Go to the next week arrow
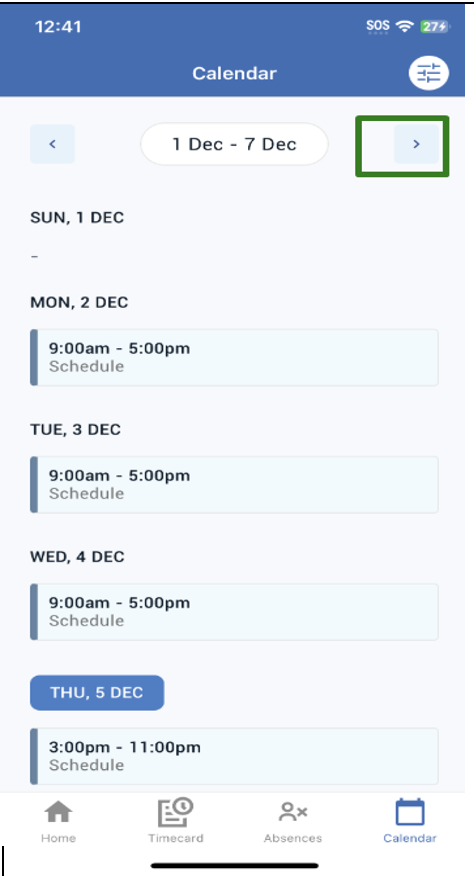Image resolution: width=474 pixels, height=890 pixels. (416, 144)
